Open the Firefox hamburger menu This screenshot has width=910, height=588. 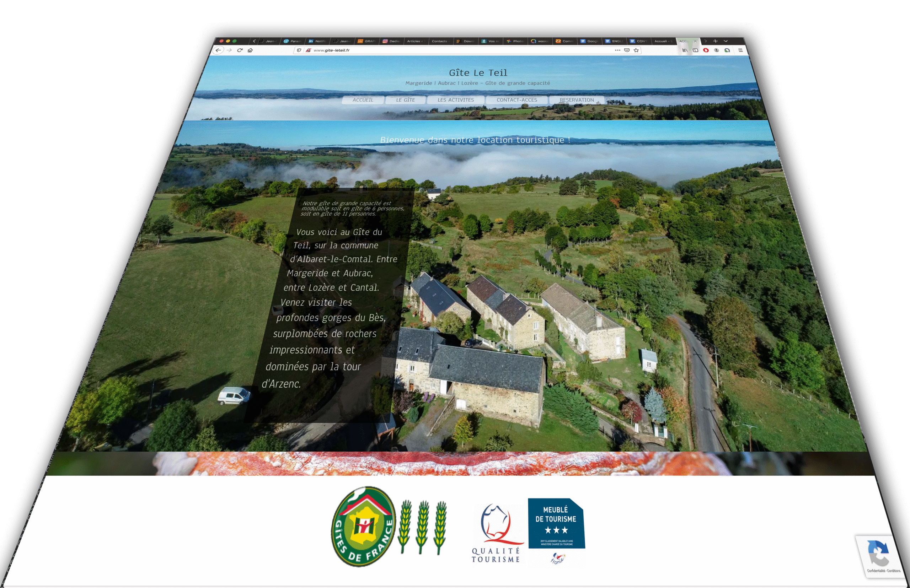tap(740, 50)
